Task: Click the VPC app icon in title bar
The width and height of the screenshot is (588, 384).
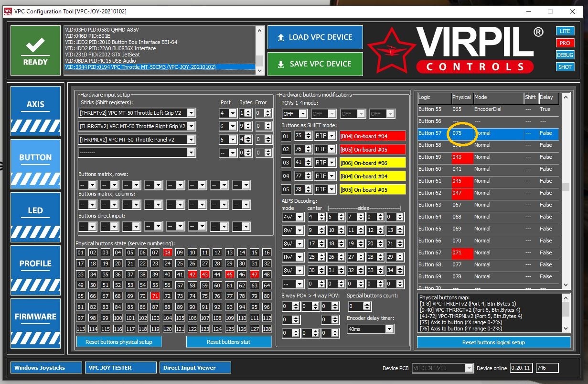Action: pos(8,11)
